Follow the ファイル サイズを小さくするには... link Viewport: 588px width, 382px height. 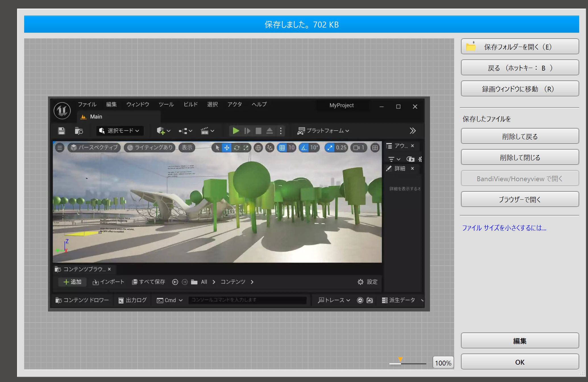pyautogui.click(x=504, y=228)
